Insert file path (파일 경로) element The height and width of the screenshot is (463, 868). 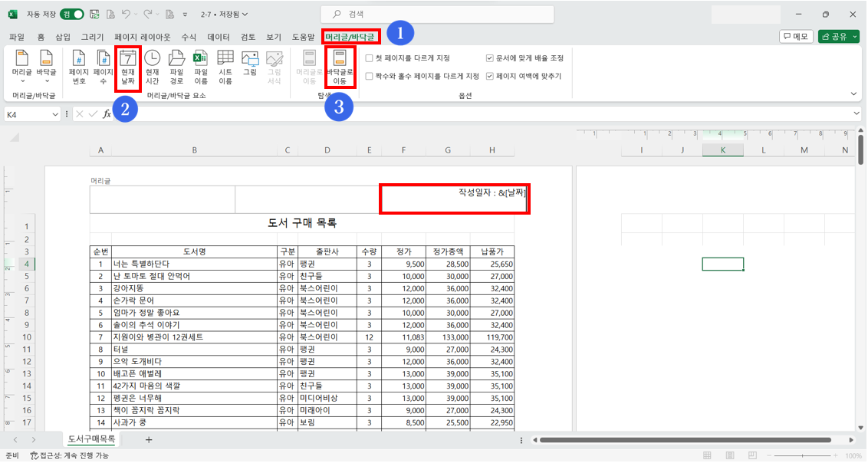coord(176,67)
